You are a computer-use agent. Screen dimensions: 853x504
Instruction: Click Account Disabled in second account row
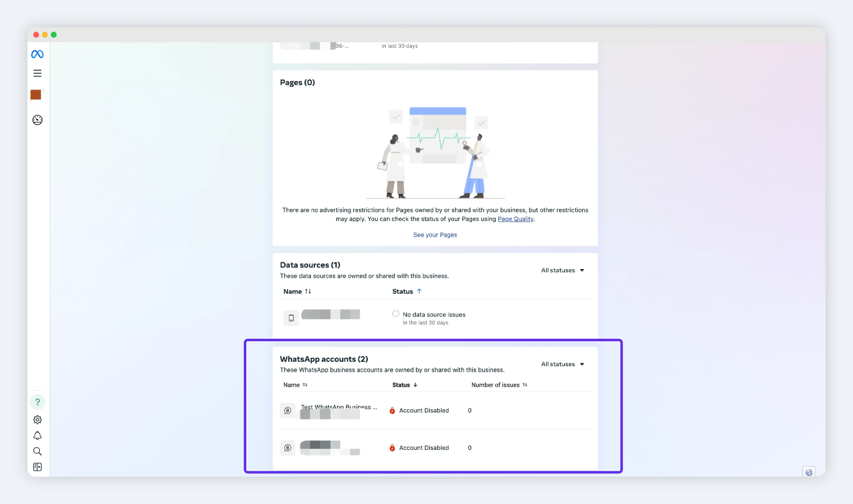point(419,448)
